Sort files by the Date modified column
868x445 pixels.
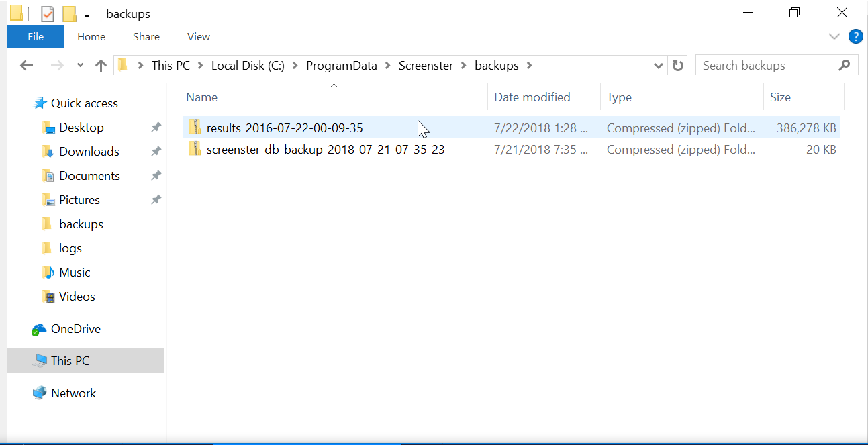click(x=532, y=97)
